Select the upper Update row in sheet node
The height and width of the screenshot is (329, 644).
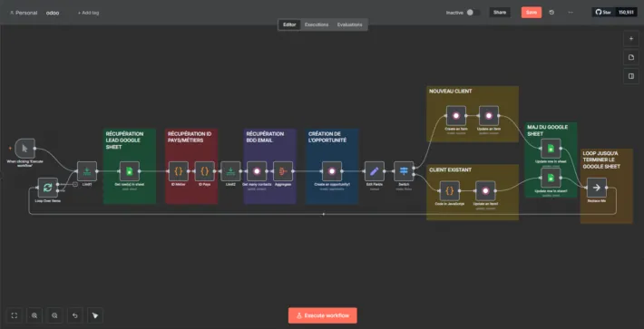tap(551, 148)
